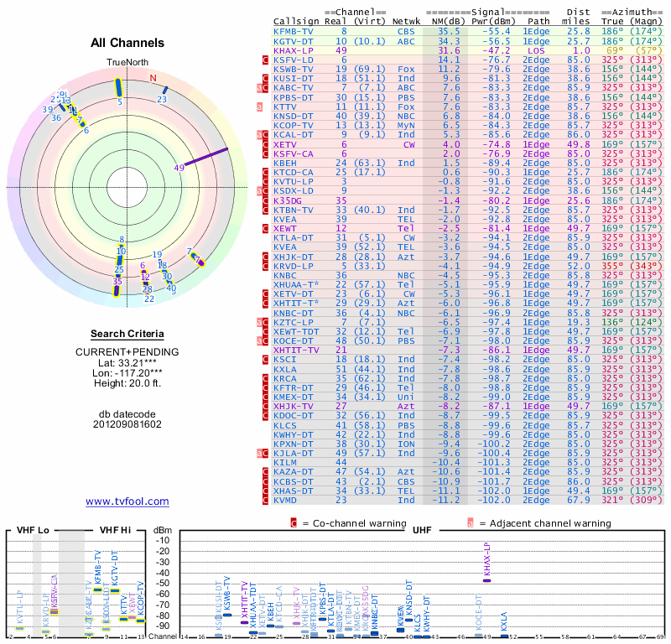Select the KHAX-LP callsign row

[x=294, y=50]
